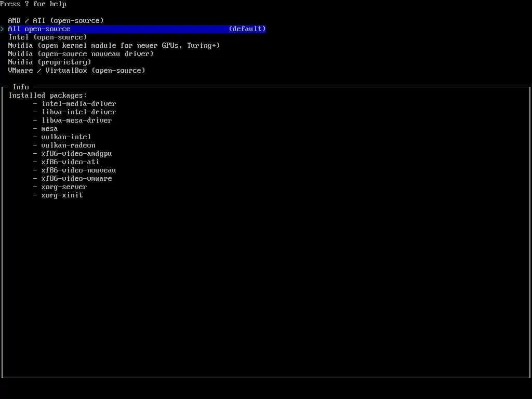
Task: Pick Nvidia open kernel module for Turing+
Action: point(114,46)
